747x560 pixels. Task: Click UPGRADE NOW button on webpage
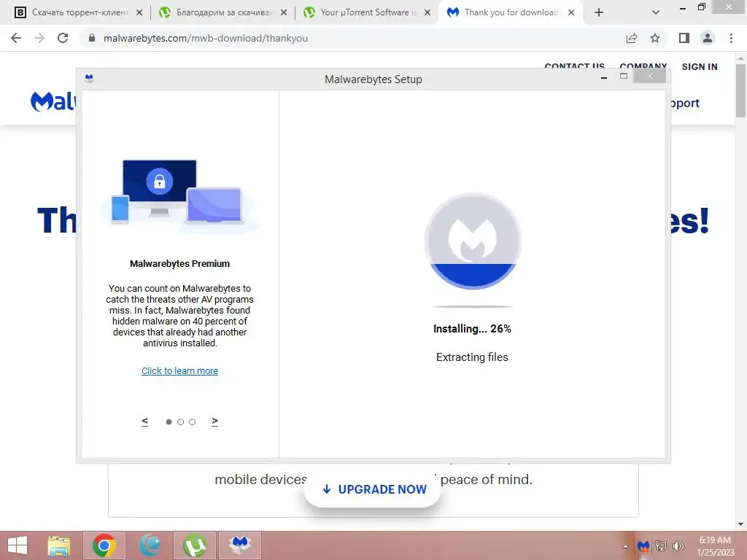[372, 489]
